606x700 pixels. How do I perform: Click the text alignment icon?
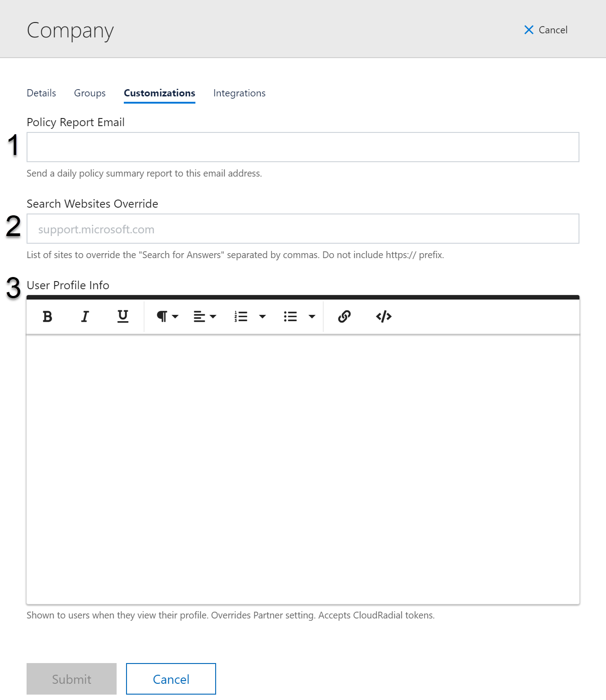point(199,317)
